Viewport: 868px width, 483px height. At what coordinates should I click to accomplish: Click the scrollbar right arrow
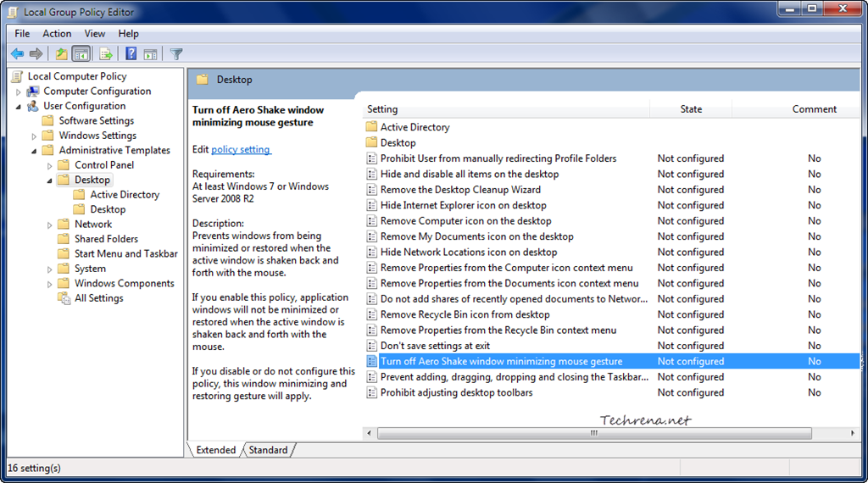pyautogui.click(x=853, y=433)
